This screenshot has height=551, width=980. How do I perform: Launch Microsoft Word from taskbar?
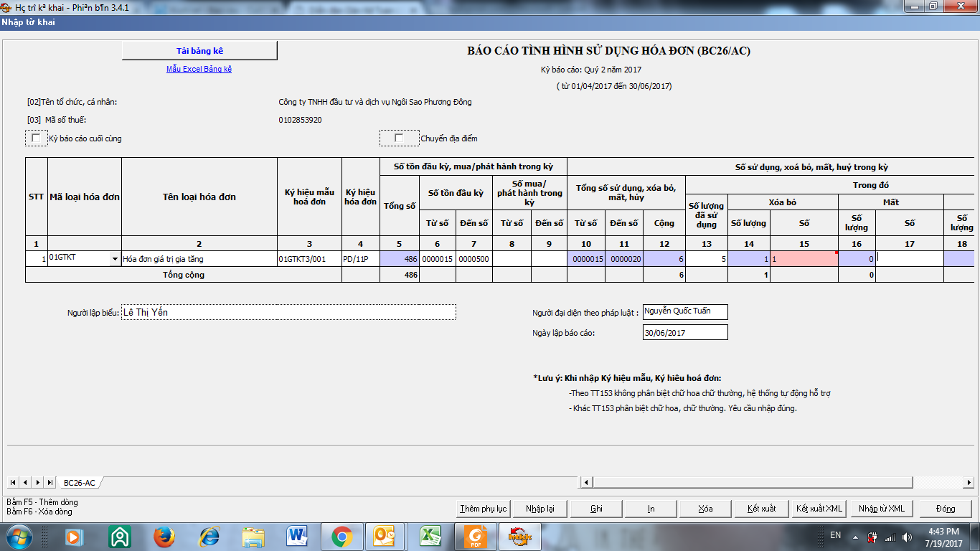(x=297, y=536)
